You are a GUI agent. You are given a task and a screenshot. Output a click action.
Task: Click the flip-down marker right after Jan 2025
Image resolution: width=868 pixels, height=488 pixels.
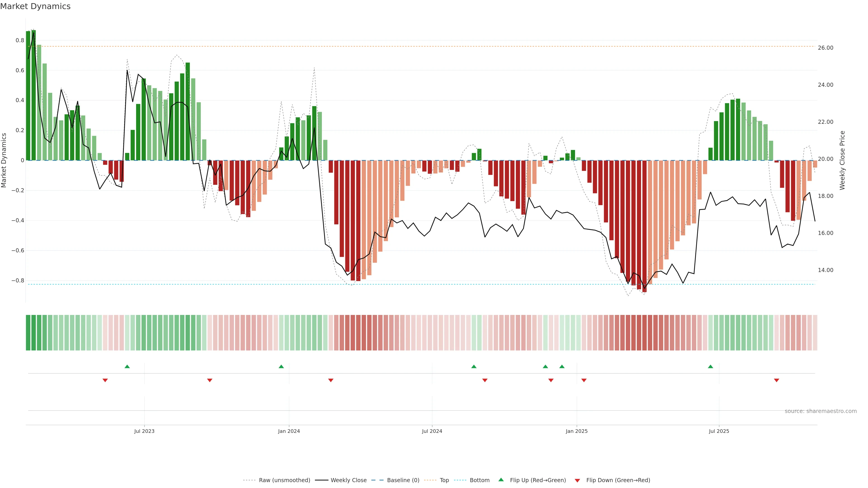click(584, 380)
